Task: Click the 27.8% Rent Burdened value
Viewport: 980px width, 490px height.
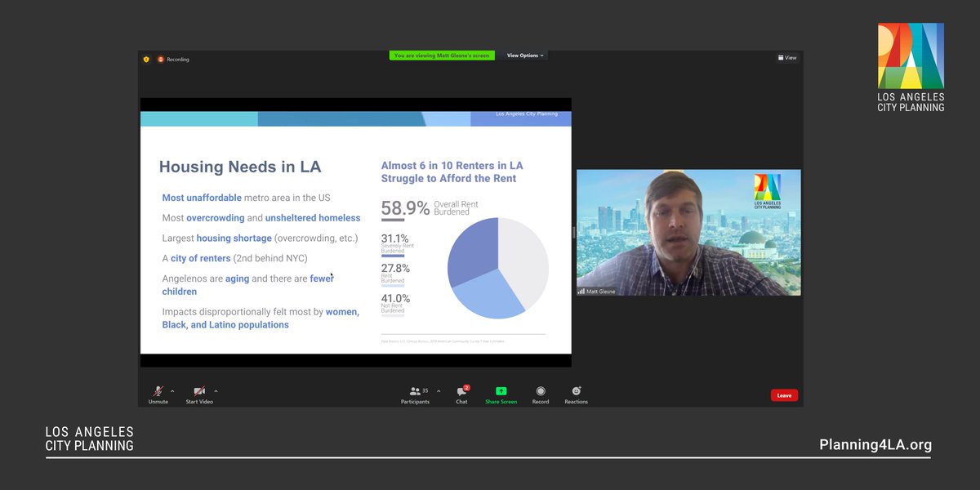Action: tap(395, 268)
